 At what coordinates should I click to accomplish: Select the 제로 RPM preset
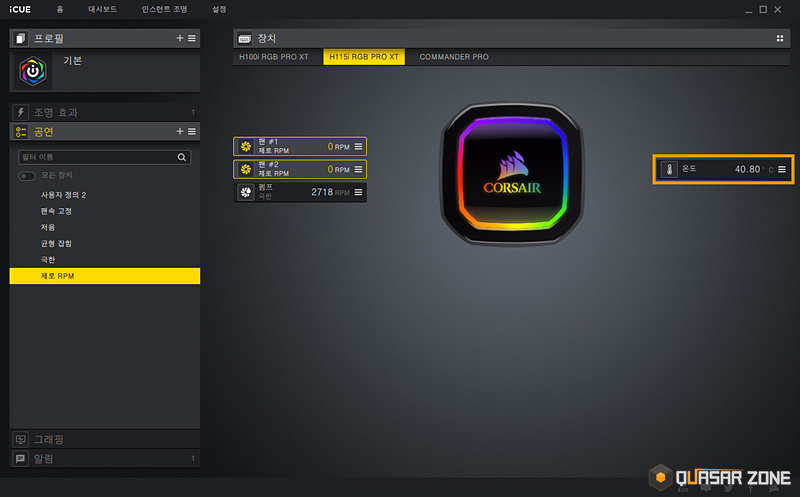click(105, 276)
